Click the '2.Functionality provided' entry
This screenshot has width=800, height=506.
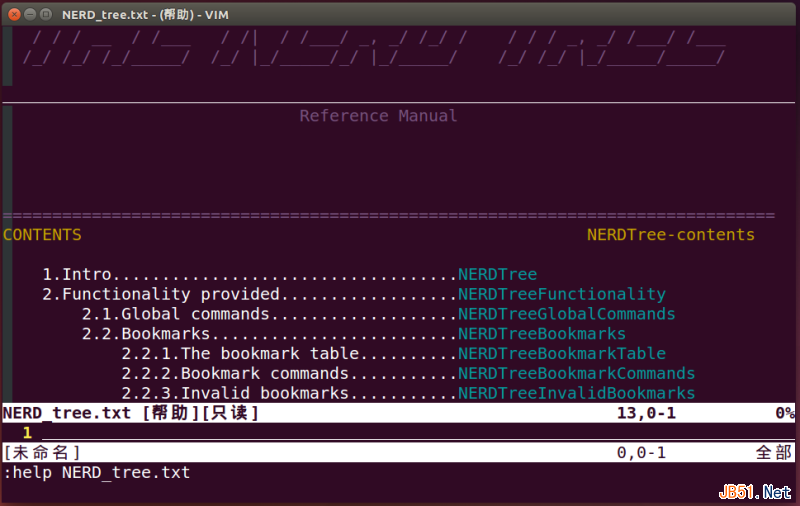(161, 294)
